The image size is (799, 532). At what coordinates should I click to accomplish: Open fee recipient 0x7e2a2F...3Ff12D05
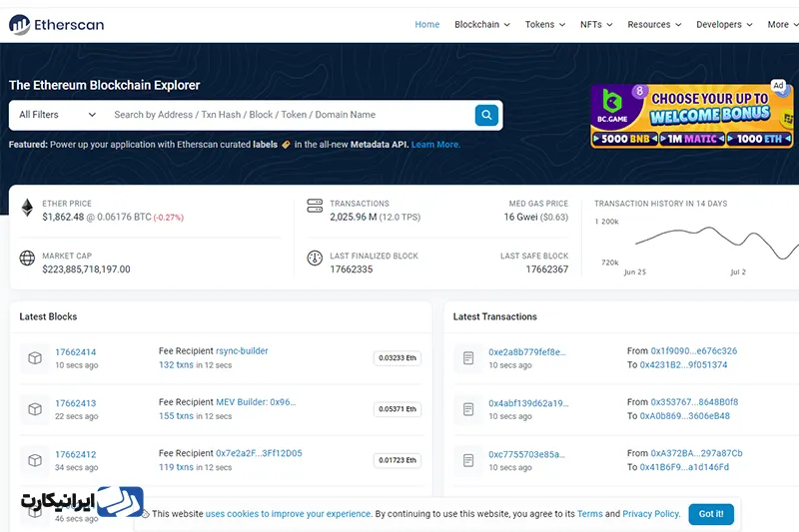(x=259, y=453)
